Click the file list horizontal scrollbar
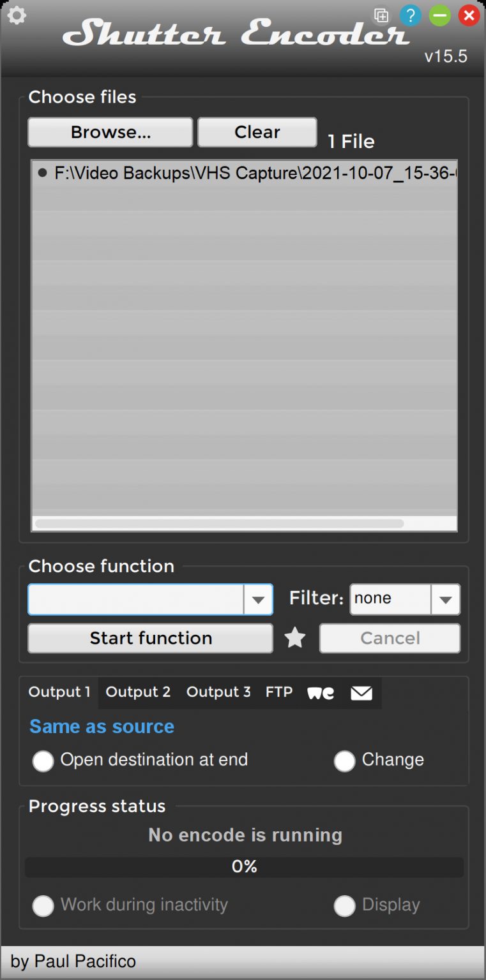This screenshot has height=980, width=486. pyautogui.click(x=219, y=524)
